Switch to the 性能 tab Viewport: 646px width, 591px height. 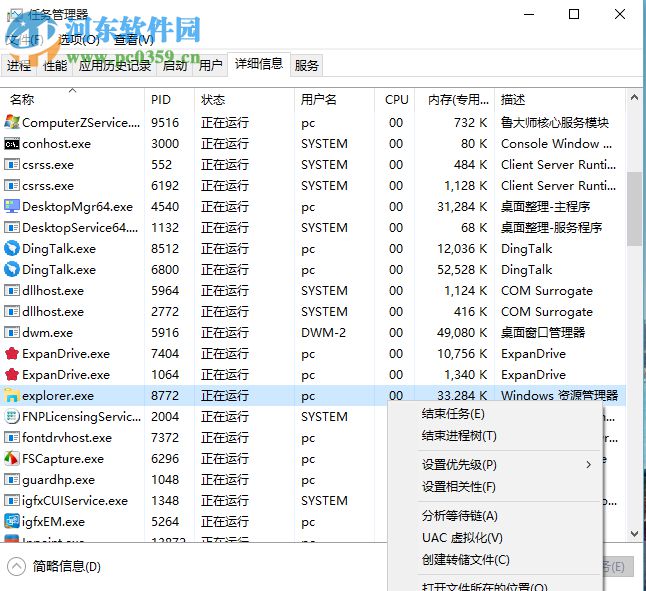pyautogui.click(x=55, y=65)
